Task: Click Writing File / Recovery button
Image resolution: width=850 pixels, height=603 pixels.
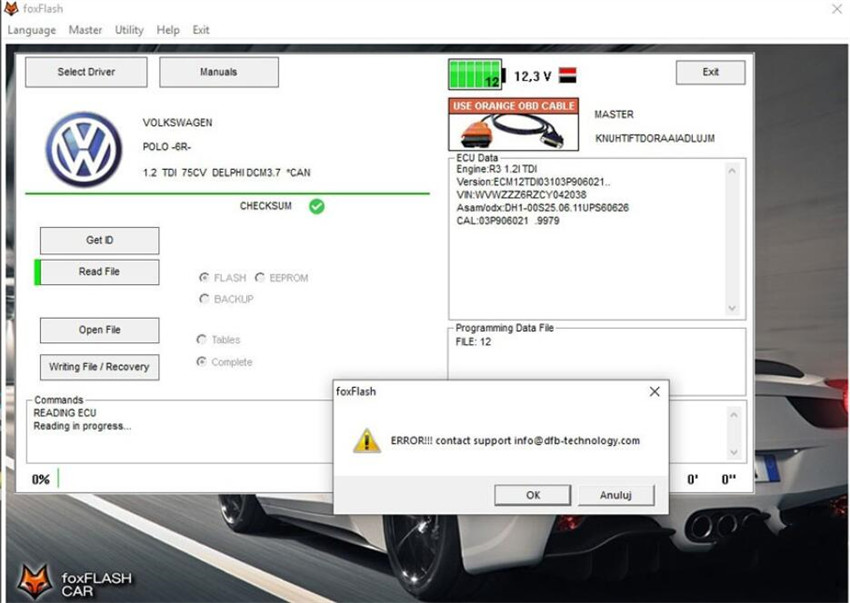Action: click(x=100, y=367)
